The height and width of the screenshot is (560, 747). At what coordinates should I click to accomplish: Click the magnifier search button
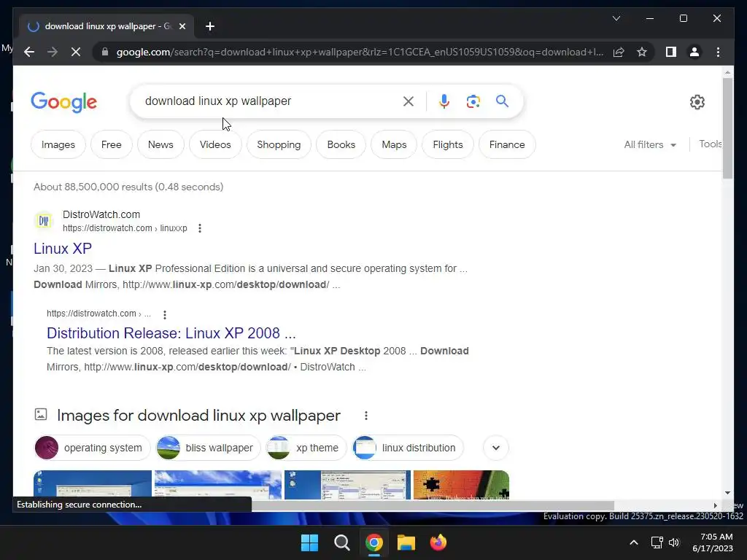pyautogui.click(x=502, y=101)
